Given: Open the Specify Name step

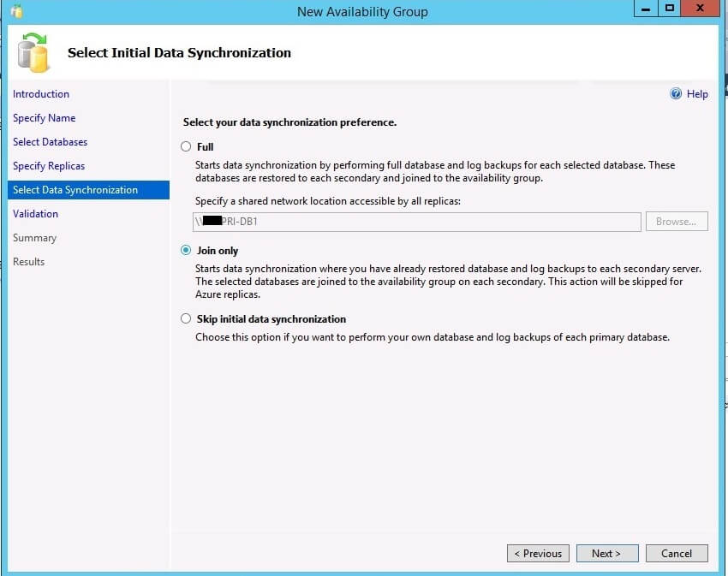Looking at the screenshot, I should (x=44, y=118).
